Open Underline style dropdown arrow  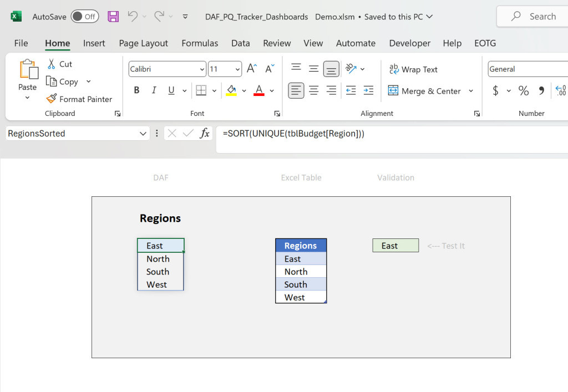(184, 90)
